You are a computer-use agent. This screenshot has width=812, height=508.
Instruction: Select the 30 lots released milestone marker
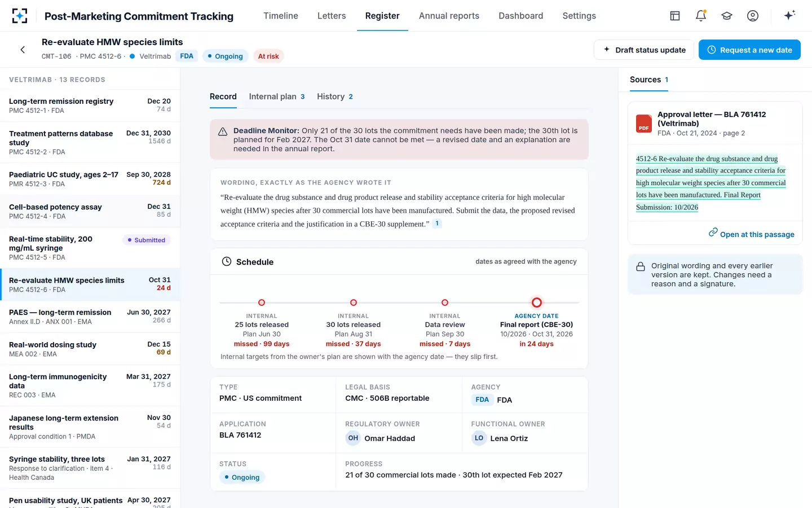(354, 303)
